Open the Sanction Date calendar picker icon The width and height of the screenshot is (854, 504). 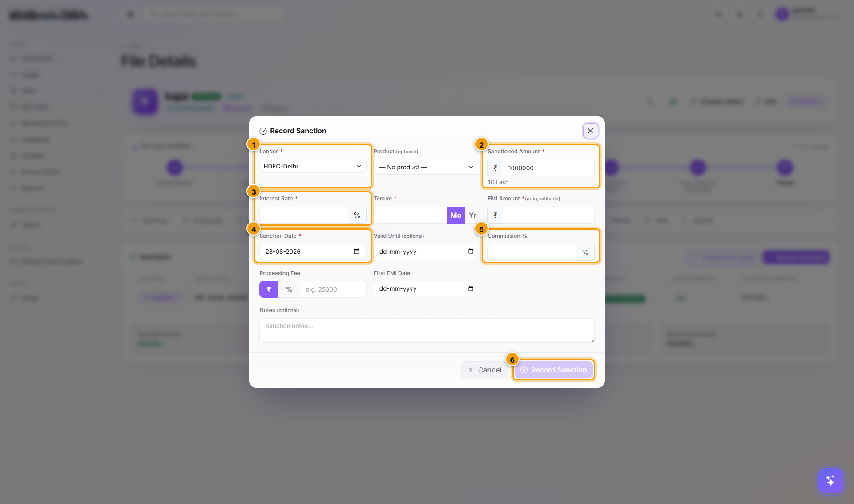click(357, 252)
